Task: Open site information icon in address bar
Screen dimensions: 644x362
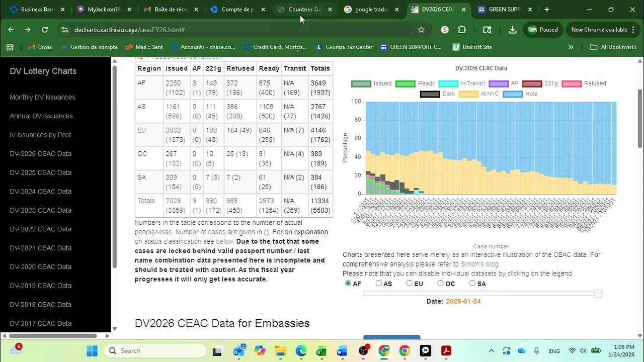Action: point(65,30)
